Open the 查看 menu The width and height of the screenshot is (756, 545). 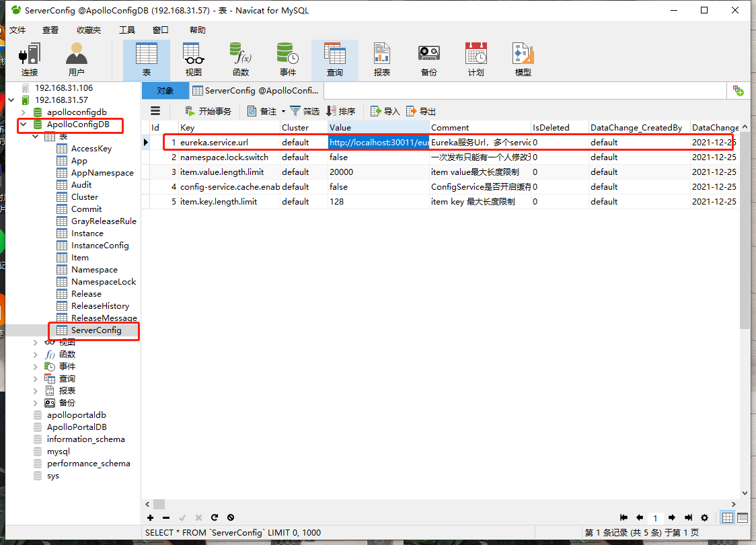(x=50, y=30)
